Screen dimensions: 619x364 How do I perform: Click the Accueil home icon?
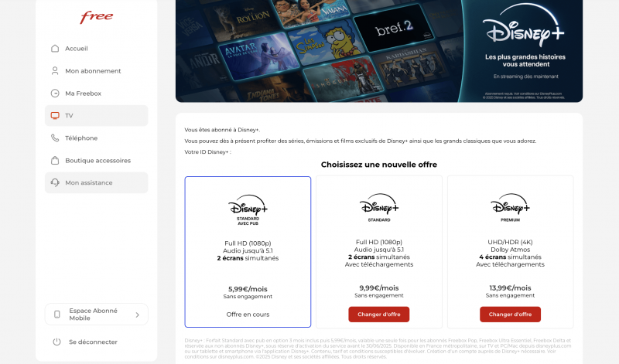tap(55, 49)
